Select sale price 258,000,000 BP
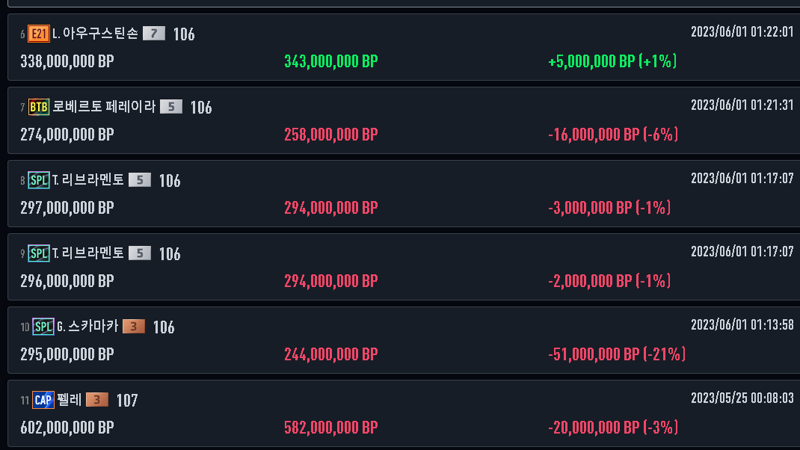The height and width of the screenshot is (450, 800). coord(331,135)
